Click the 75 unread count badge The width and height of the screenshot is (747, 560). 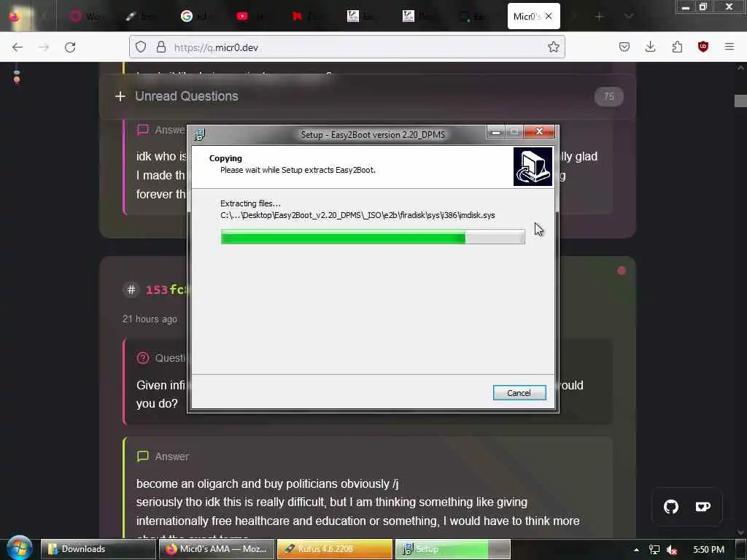click(x=609, y=97)
